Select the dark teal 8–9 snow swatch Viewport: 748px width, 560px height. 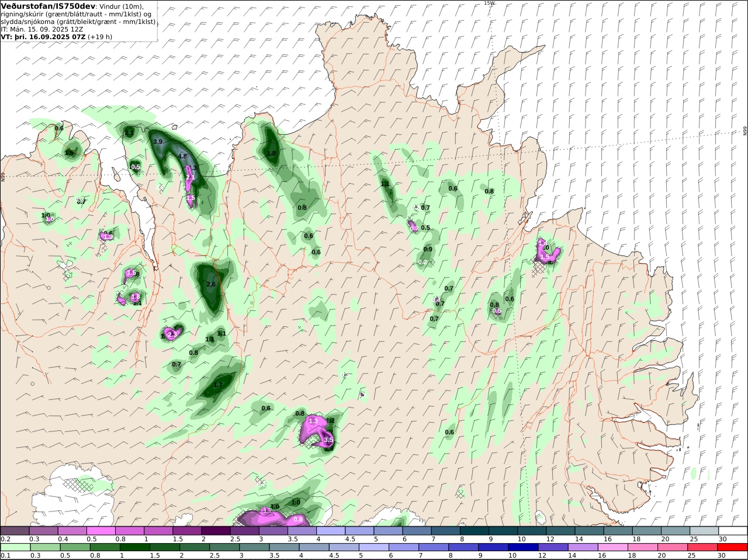coord(475,531)
